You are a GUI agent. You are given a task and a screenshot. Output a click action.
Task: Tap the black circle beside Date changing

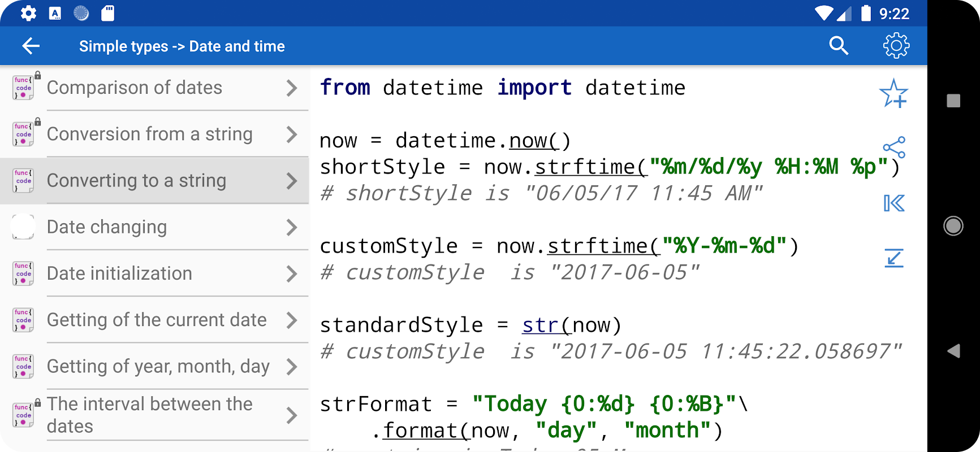pyautogui.click(x=23, y=227)
